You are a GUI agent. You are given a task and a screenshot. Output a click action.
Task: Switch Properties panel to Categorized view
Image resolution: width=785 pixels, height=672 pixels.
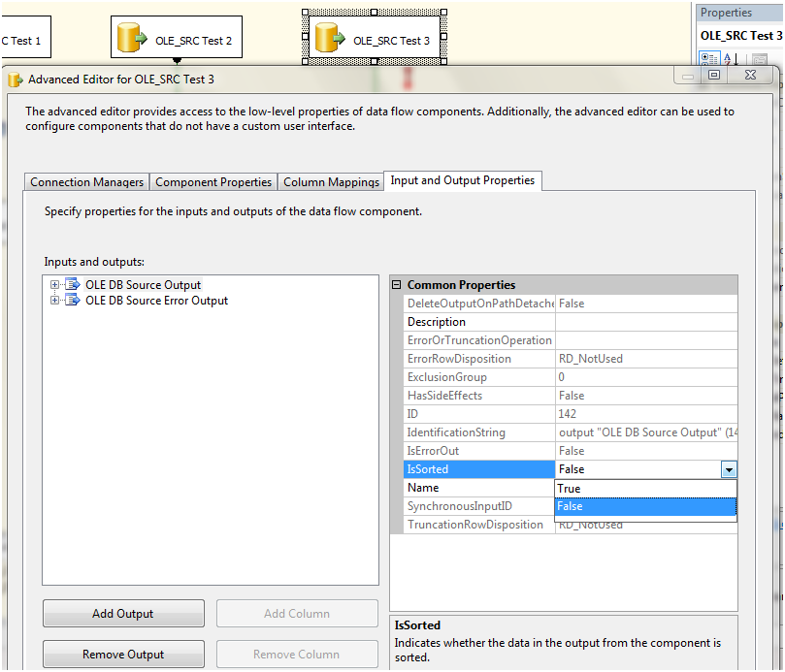(708, 58)
